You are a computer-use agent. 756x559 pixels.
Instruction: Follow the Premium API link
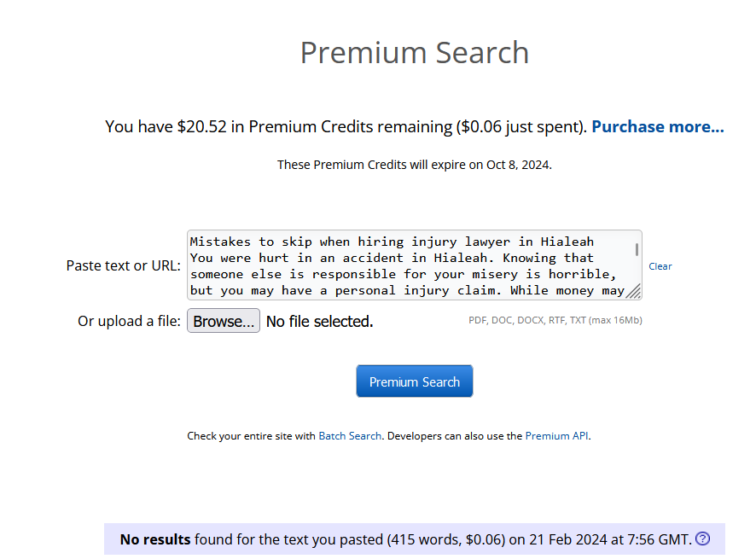(x=556, y=436)
